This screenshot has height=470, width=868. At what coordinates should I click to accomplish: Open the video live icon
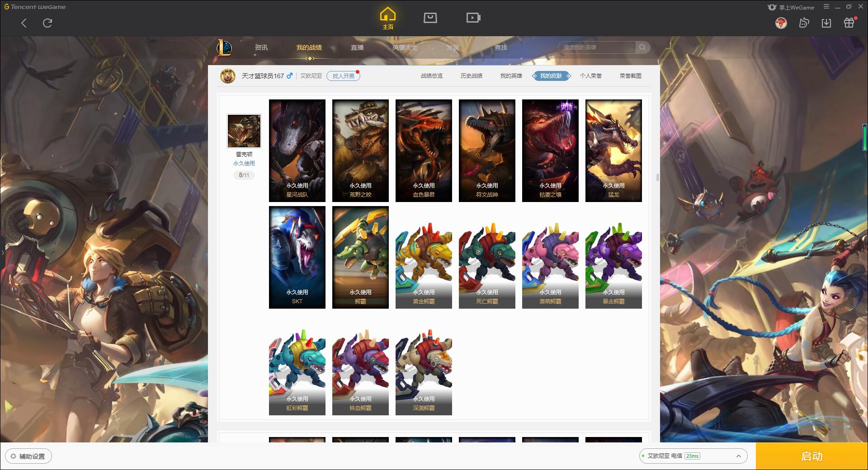pyautogui.click(x=473, y=18)
